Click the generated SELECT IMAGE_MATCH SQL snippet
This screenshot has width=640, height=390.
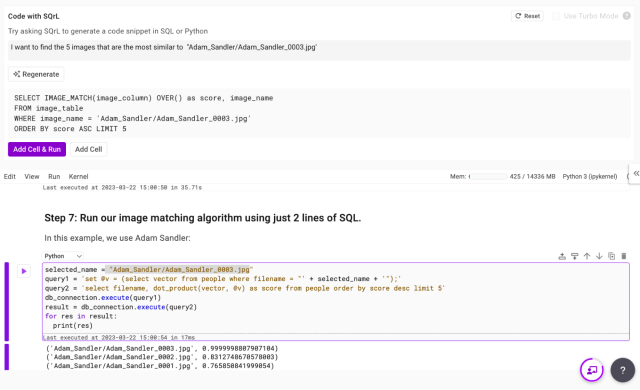pos(320,113)
